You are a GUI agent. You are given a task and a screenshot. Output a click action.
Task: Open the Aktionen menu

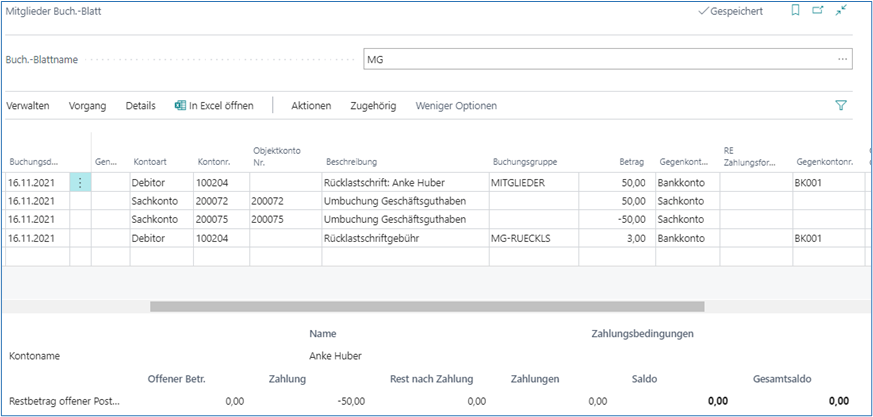(x=310, y=105)
